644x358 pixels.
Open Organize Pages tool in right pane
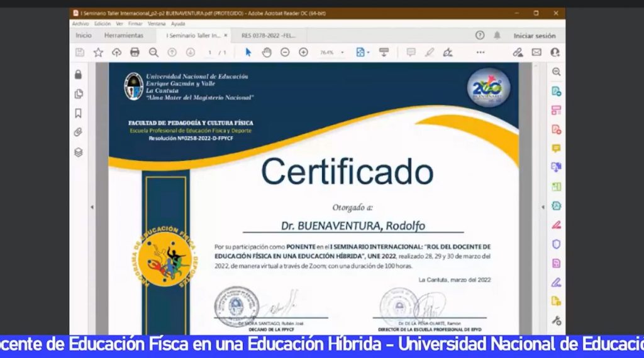(x=557, y=187)
